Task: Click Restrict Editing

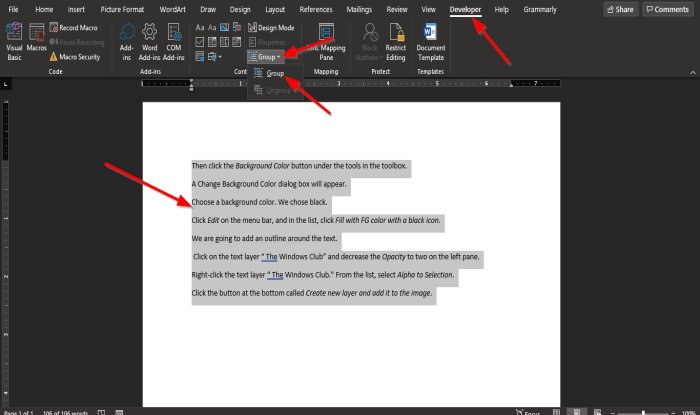Action: click(x=396, y=45)
